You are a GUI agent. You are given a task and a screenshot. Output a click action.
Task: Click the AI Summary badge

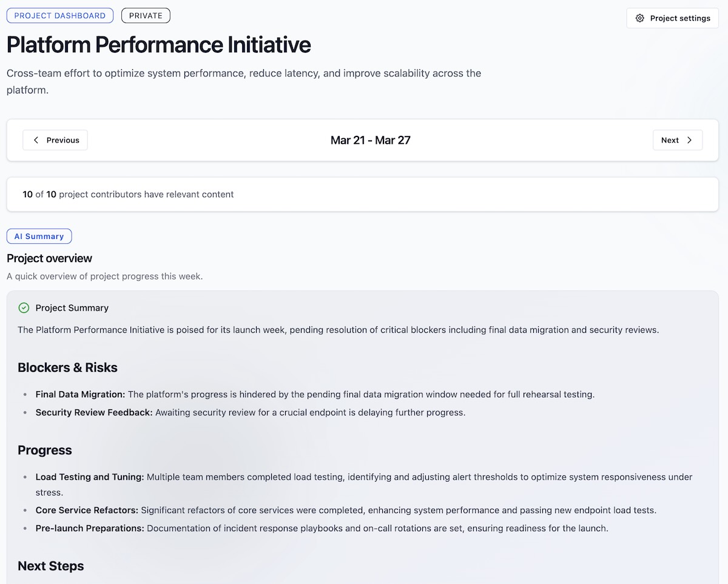click(x=39, y=237)
